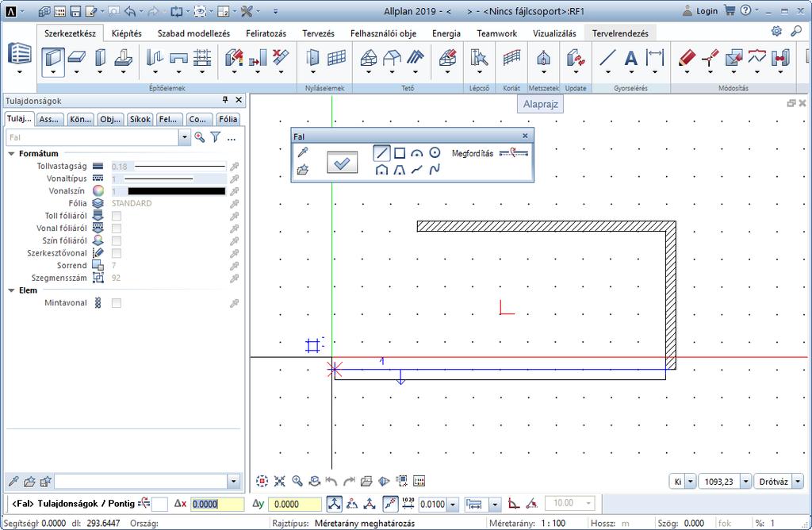Viewport: 812px width, 530px height.
Task: Select the roof frame tool icon
Action: [369, 57]
